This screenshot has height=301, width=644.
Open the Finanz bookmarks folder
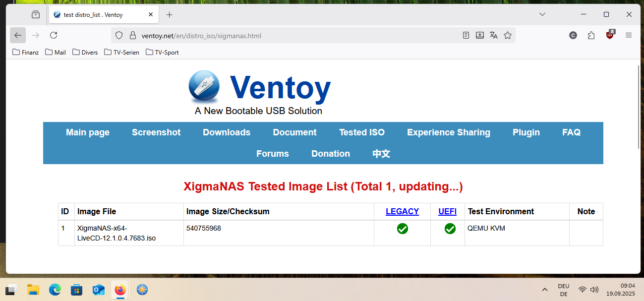point(26,52)
